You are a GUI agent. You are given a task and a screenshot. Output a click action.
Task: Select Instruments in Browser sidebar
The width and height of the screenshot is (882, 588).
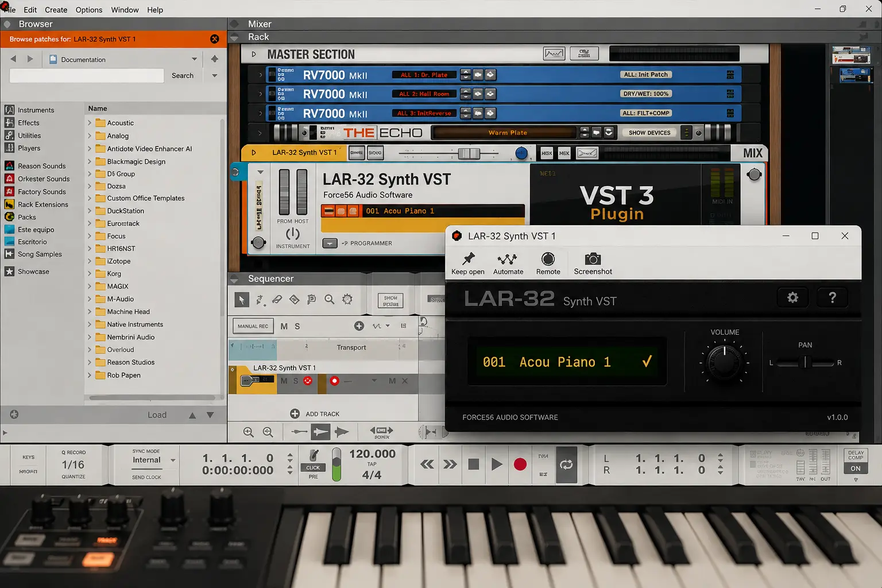pos(36,110)
